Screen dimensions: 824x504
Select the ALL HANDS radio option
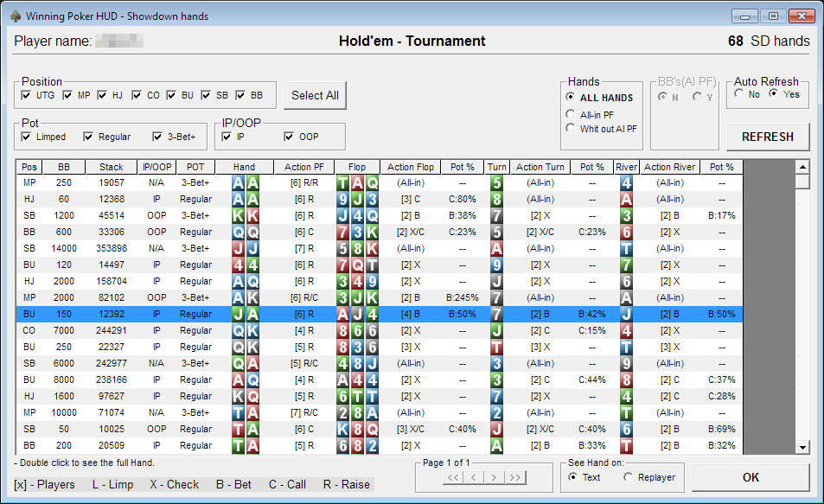point(570,97)
